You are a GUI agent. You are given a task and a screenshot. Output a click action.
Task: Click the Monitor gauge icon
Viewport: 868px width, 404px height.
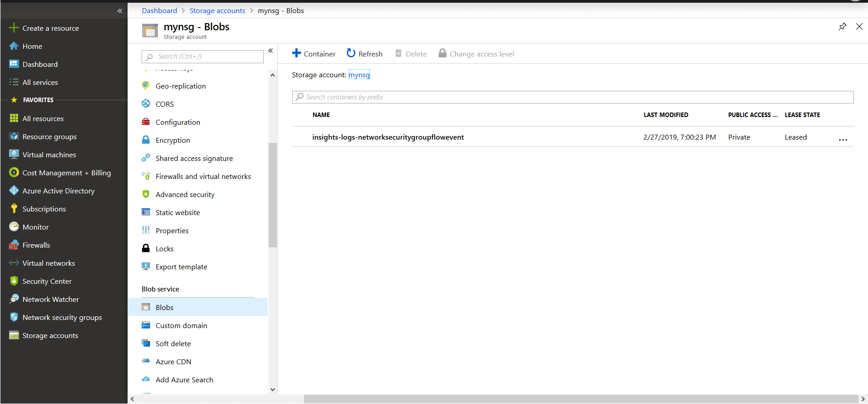click(x=14, y=227)
